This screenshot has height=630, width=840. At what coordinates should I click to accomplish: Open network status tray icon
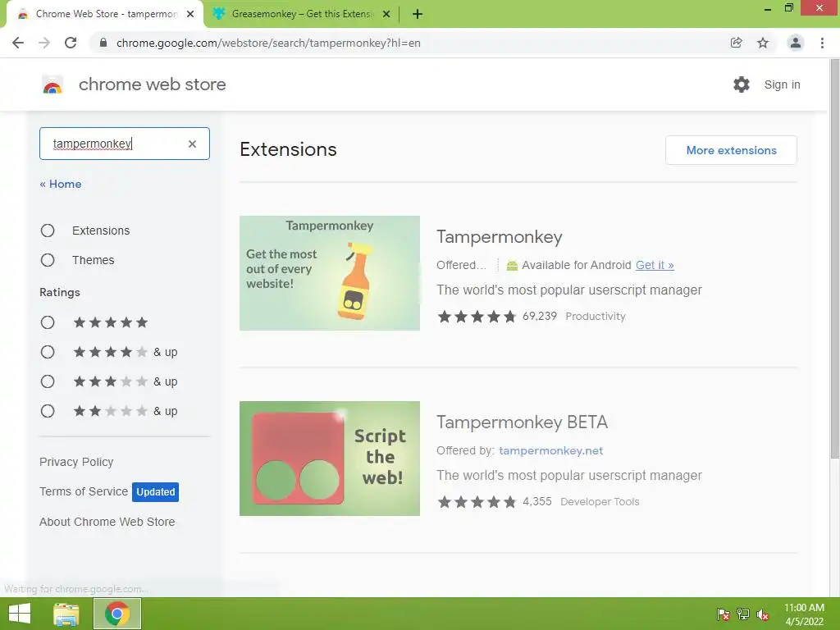coord(743,614)
